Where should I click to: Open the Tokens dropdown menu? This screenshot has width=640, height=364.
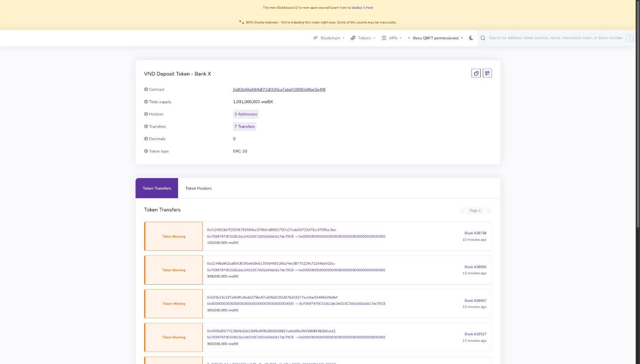pos(363,38)
